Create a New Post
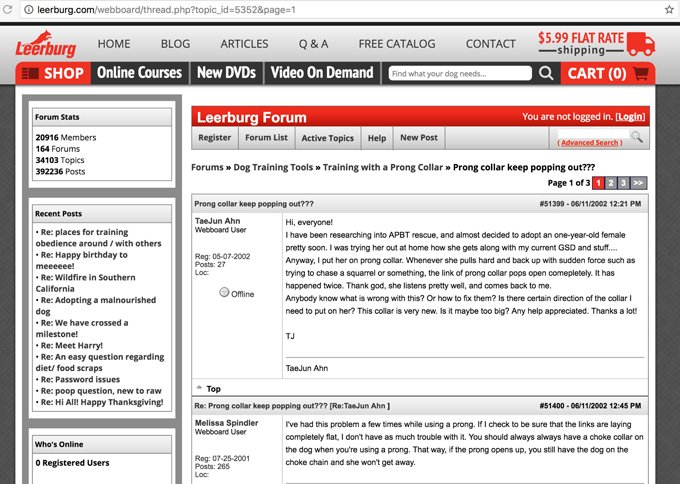 coord(419,137)
